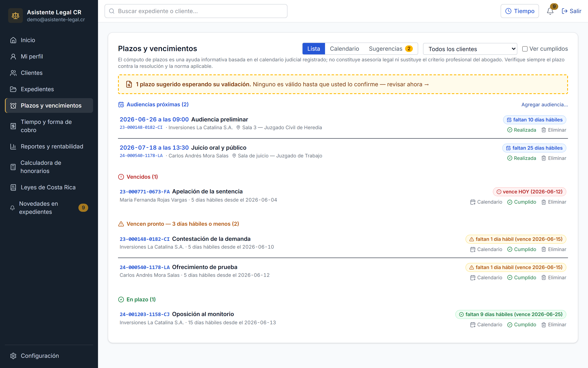
Task: Mark Juicio oral y público as Realizada
Action: point(522,158)
